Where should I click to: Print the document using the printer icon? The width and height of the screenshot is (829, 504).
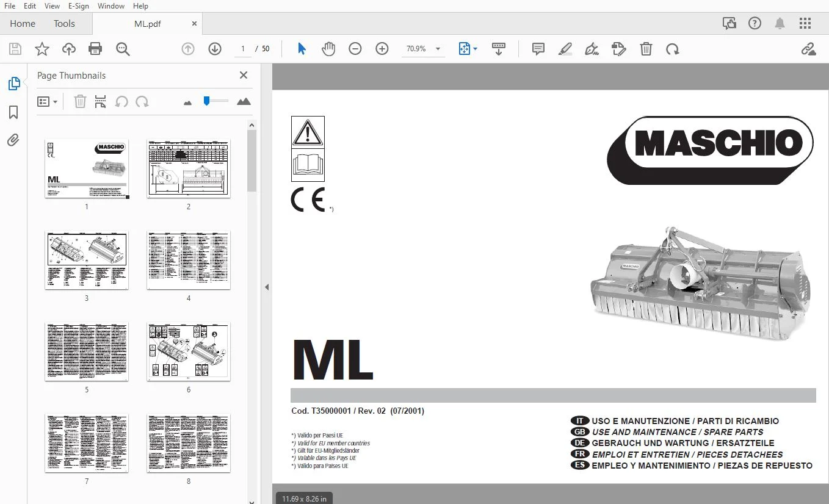(95, 49)
